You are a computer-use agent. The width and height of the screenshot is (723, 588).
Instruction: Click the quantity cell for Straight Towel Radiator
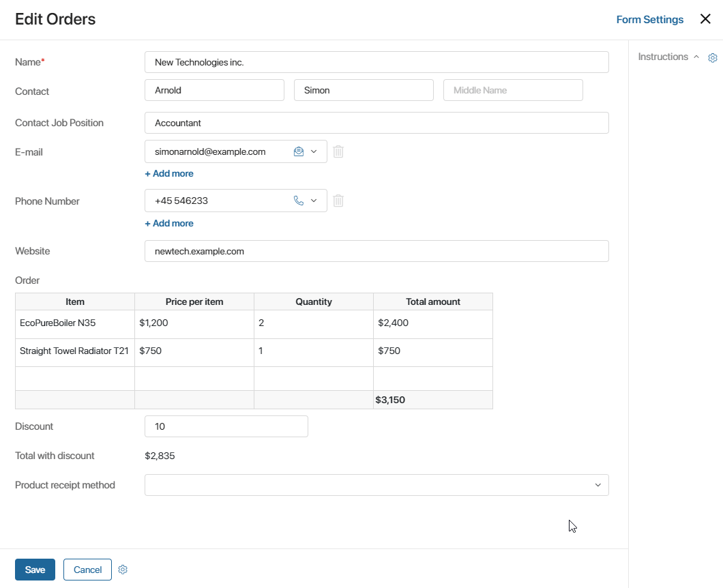pyautogui.click(x=314, y=353)
